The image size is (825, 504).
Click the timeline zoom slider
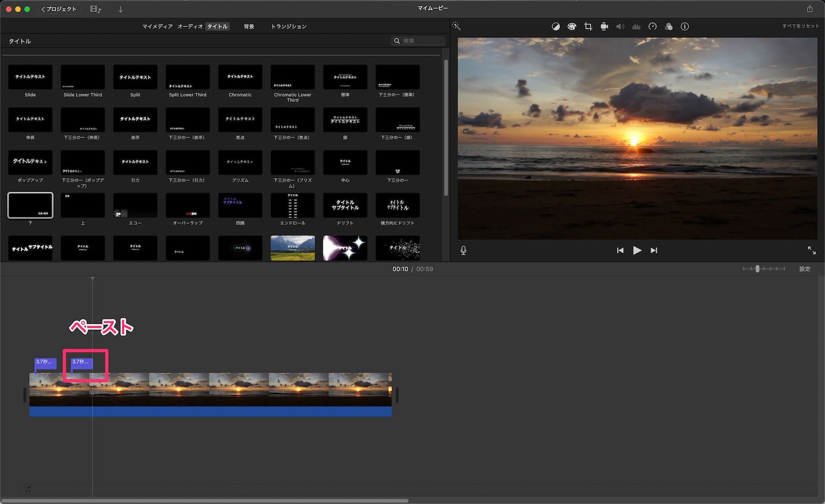click(x=757, y=269)
